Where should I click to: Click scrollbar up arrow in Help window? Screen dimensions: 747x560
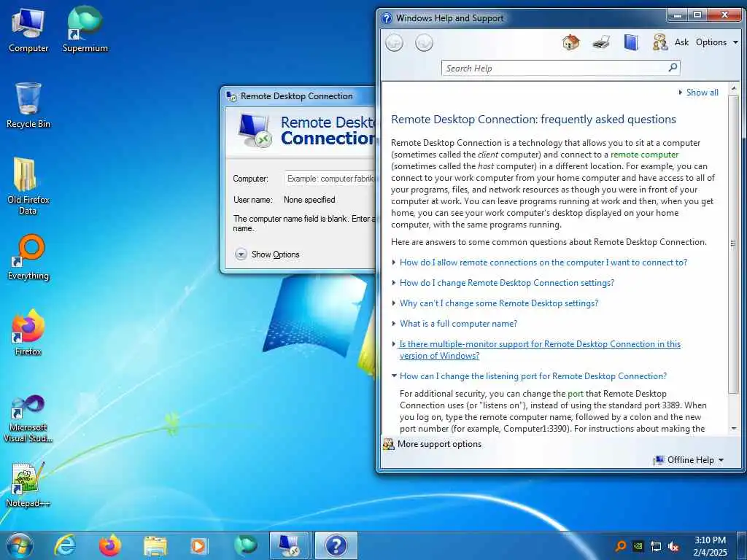[x=734, y=88]
